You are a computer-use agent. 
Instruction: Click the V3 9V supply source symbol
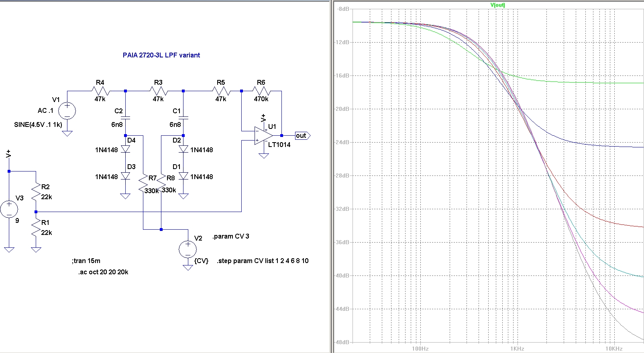coord(9,209)
